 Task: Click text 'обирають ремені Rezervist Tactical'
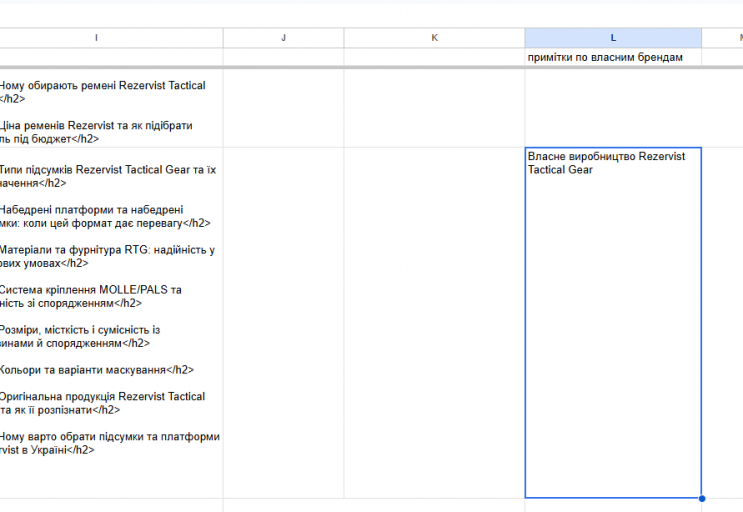116,86
